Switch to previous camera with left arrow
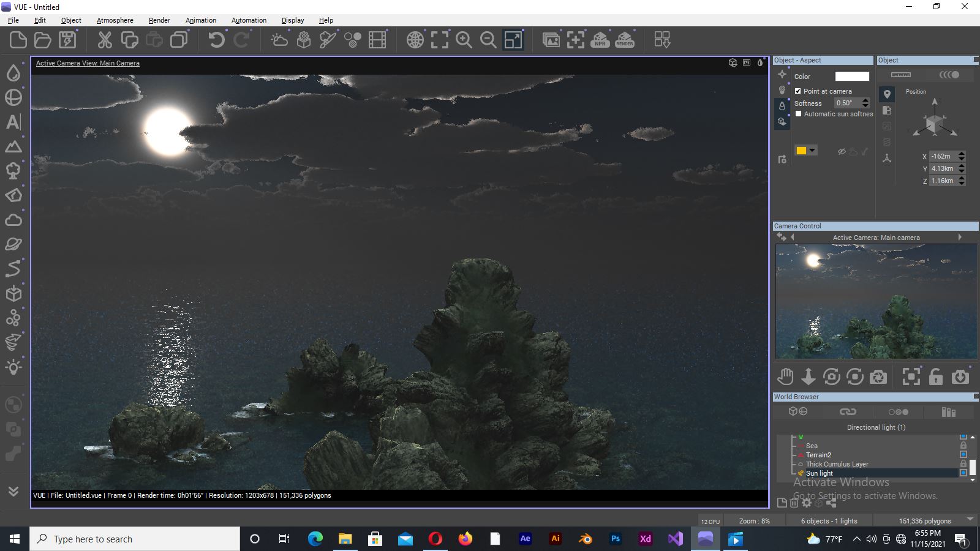 pos(793,238)
